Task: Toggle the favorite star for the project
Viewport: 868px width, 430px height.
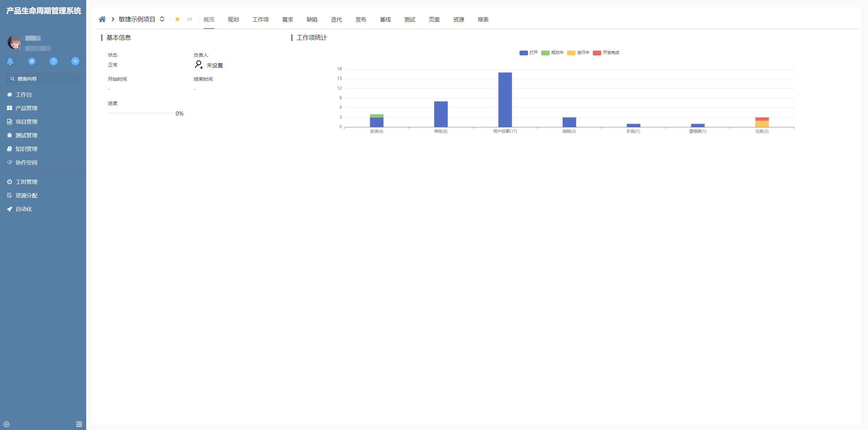Action: coord(177,19)
